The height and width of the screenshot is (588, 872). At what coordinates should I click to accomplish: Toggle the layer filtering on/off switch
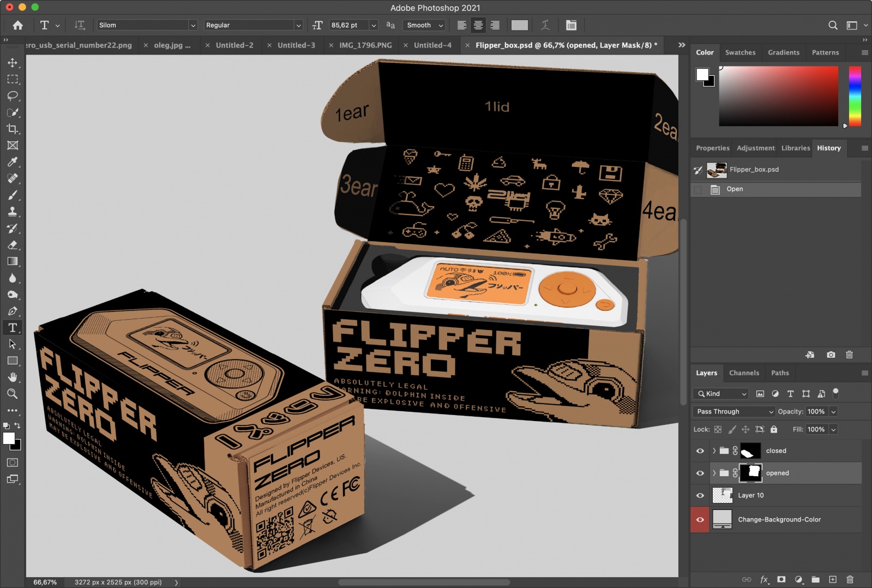835,392
